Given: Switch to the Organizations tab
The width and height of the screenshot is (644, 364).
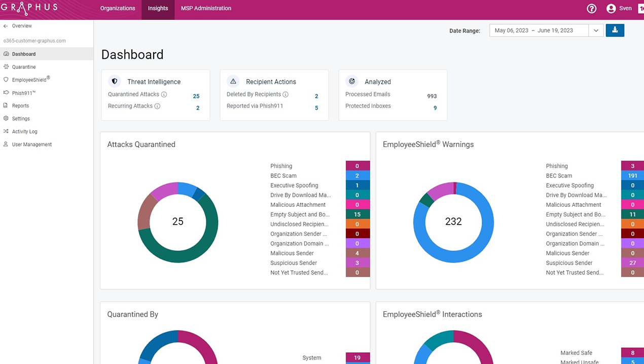Looking at the screenshot, I should point(118,9).
